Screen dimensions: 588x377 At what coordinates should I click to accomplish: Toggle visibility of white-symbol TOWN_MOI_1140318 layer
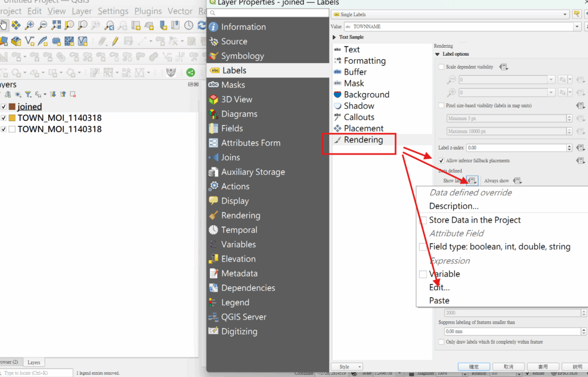pos(3,129)
